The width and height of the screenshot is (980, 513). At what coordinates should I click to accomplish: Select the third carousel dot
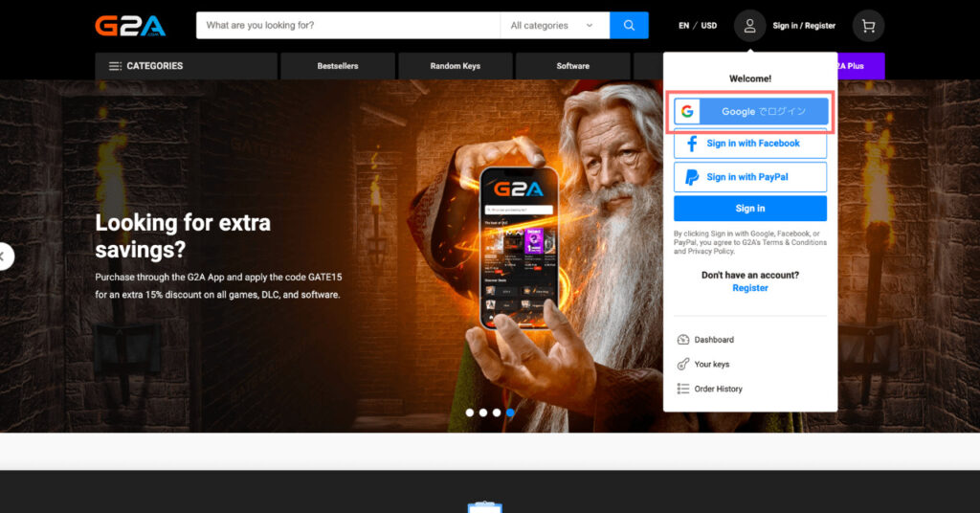(x=497, y=413)
